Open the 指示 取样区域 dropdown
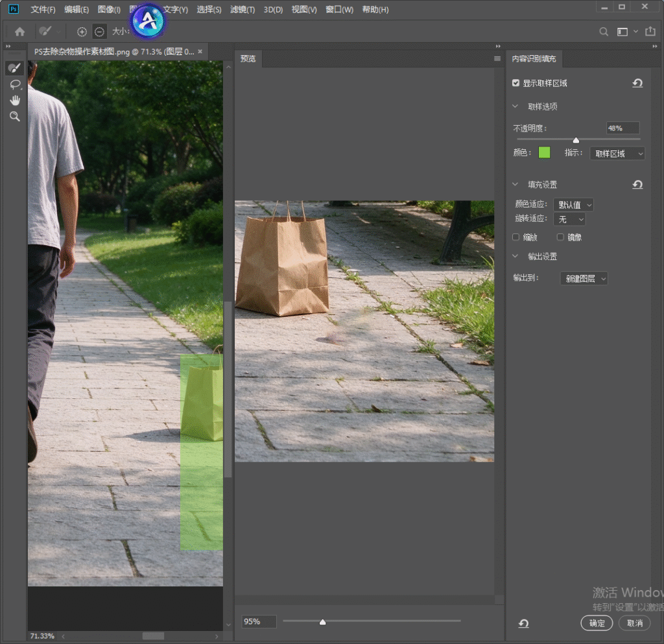The height and width of the screenshot is (644, 664). (617, 153)
